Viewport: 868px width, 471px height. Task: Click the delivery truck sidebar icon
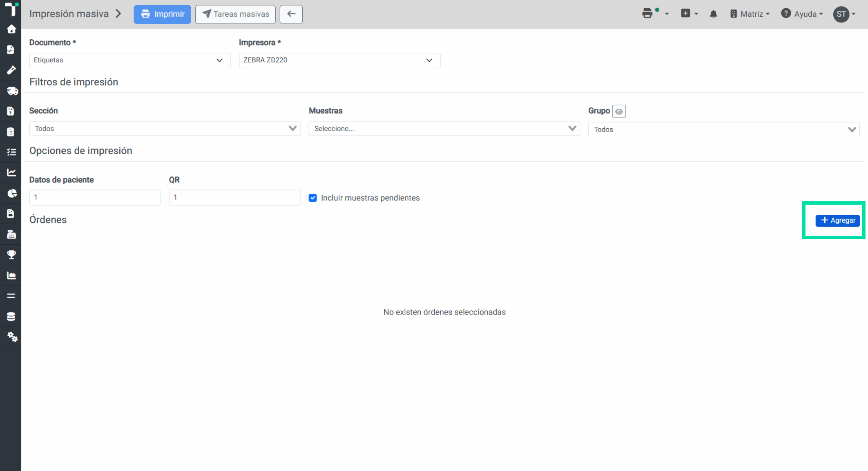point(11,91)
